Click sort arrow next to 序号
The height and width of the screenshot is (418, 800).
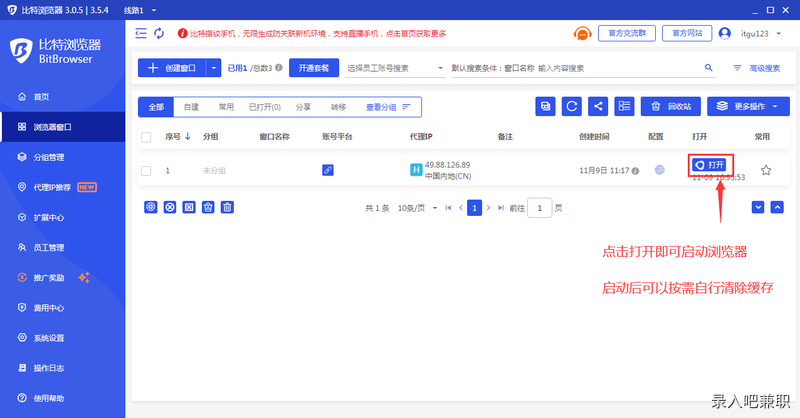(x=188, y=136)
